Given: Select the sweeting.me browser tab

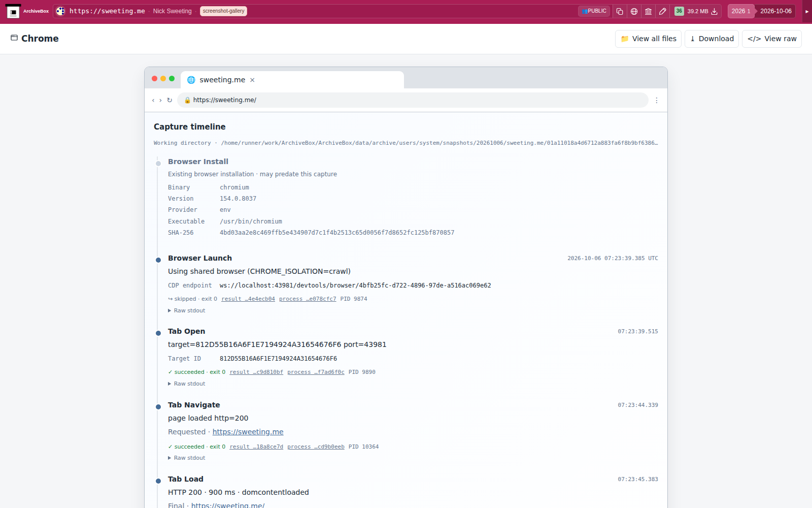Looking at the screenshot, I should 292,80.
